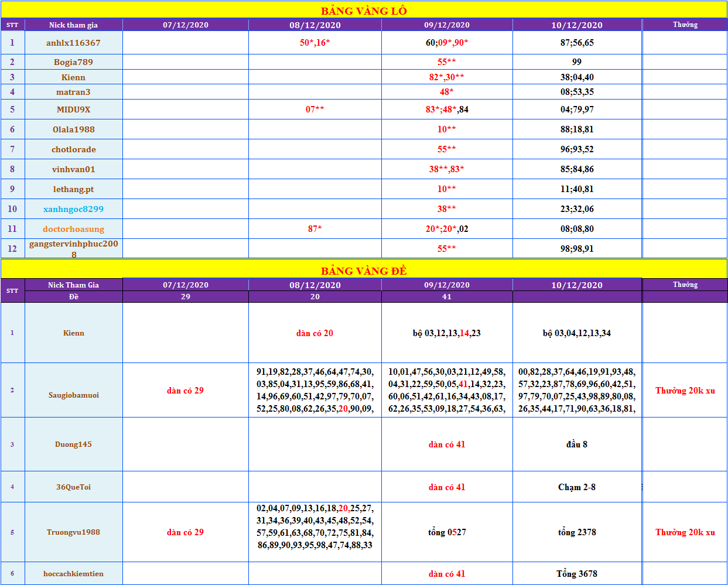Click the cell with 82*,30**
The image size is (728, 585).
coord(447,77)
